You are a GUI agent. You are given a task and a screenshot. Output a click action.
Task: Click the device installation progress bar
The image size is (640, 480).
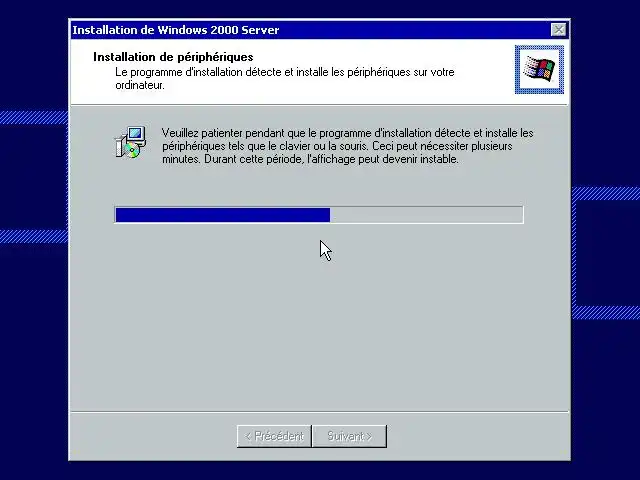[319, 215]
